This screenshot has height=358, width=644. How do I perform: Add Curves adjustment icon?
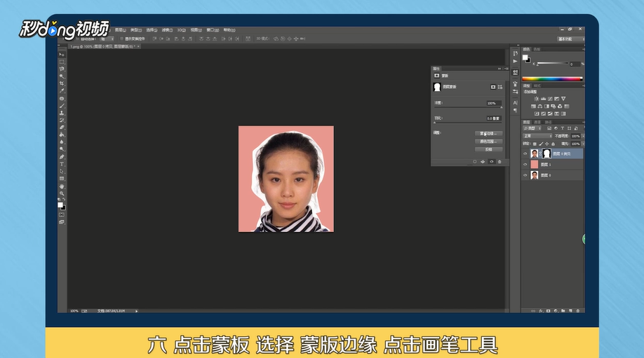pos(550,99)
